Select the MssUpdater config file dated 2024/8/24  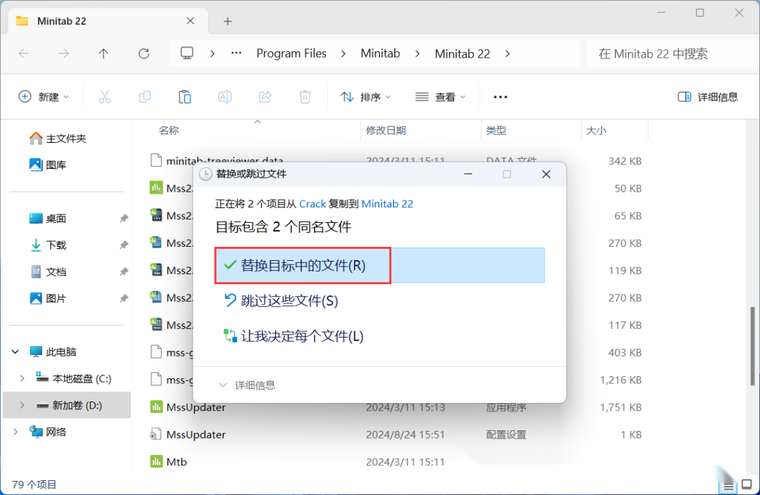395,434
